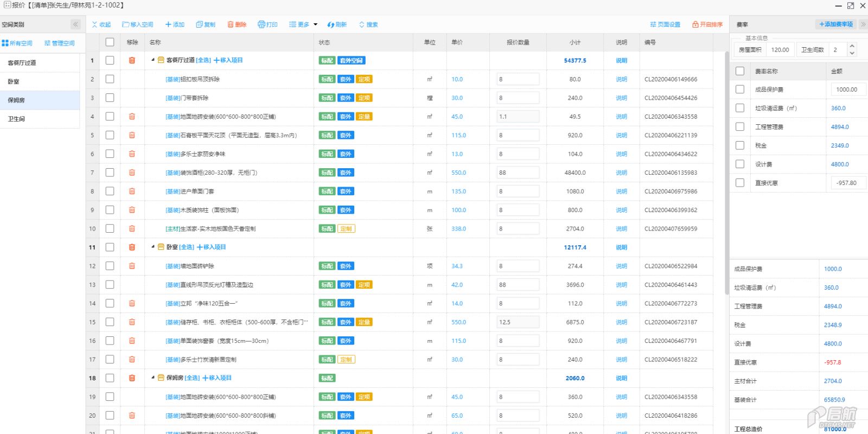Delete the 客餐厅过道 group via its trash icon
The width and height of the screenshot is (868, 434).
(x=132, y=60)
